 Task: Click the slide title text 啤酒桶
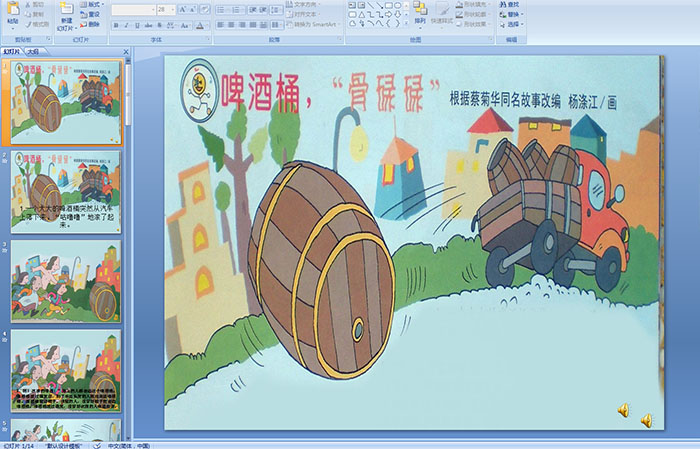coord(261,93)
